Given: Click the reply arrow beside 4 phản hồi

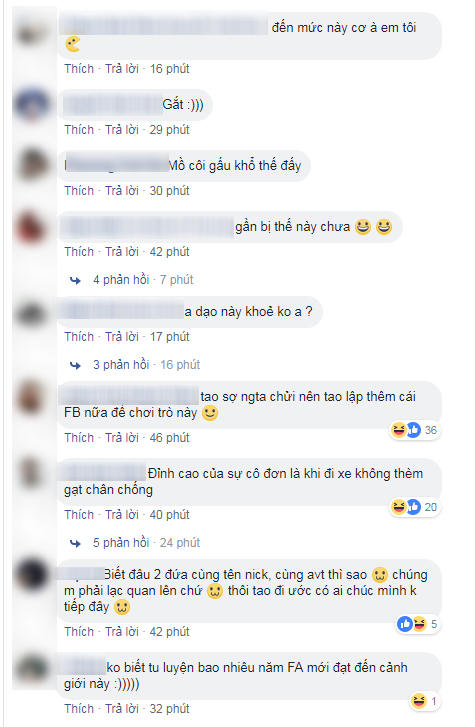Looking at the screenshot, I should click(75, 280).
